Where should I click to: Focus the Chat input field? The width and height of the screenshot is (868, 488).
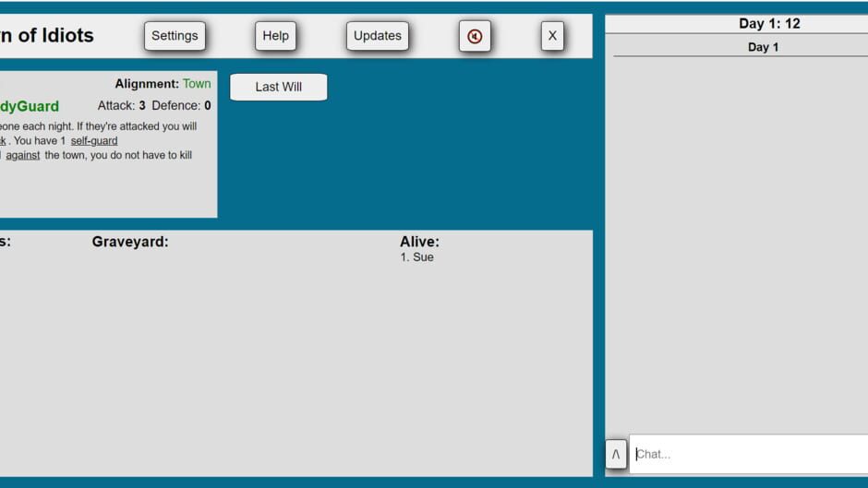[749, 454]
